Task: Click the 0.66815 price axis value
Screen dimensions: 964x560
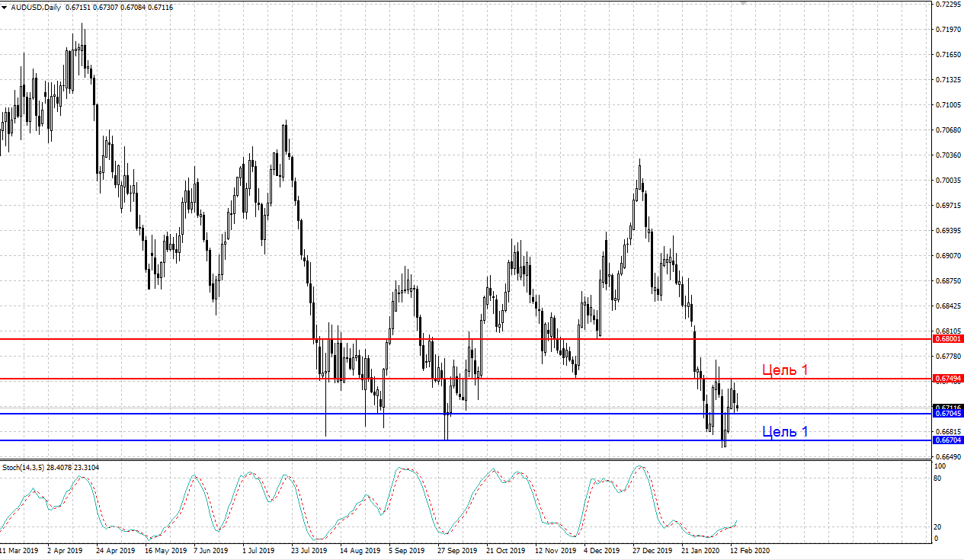Action: 949,432
